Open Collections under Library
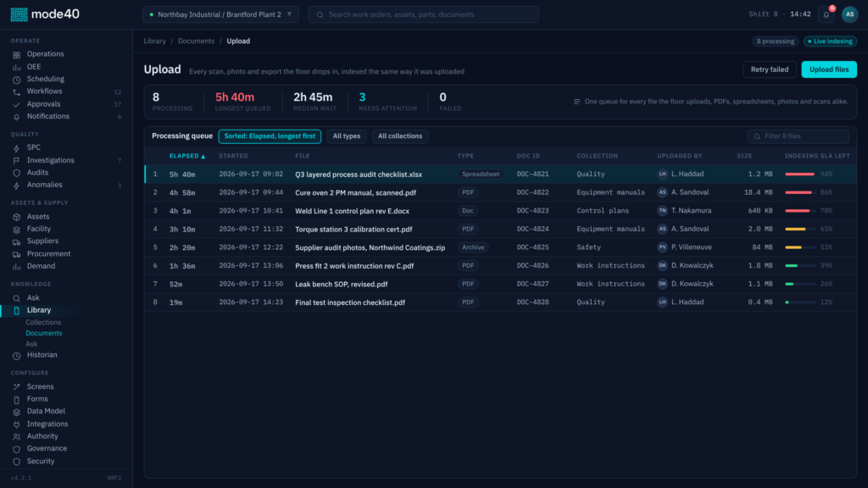Viewport: 868px width, 488px height. tap(43, 322)
